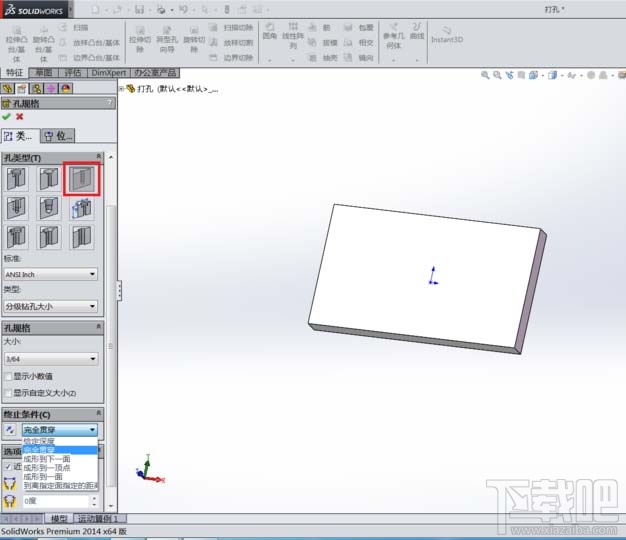Select the legacy hole type icon
This screenshot has height=540, width=626.
82,208
